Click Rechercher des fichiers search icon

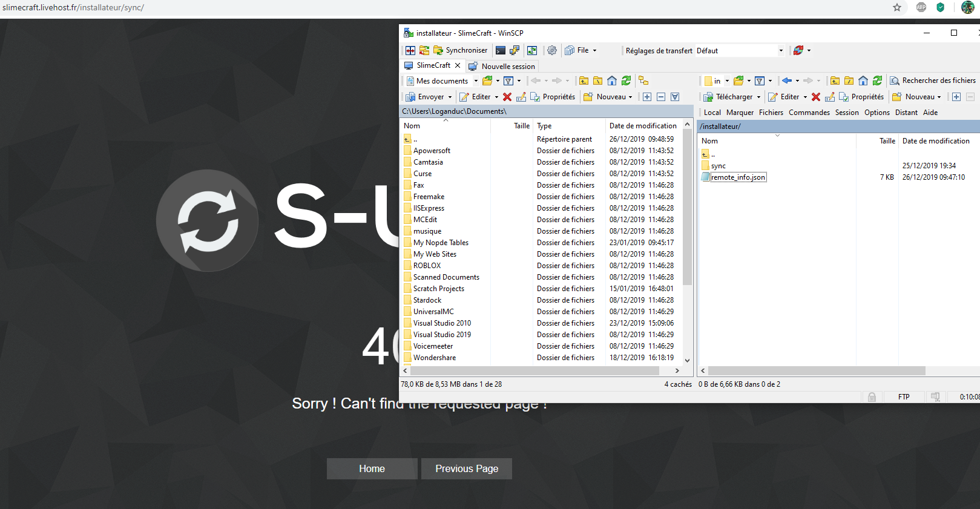pyautogui.click(x=894, y=80)
